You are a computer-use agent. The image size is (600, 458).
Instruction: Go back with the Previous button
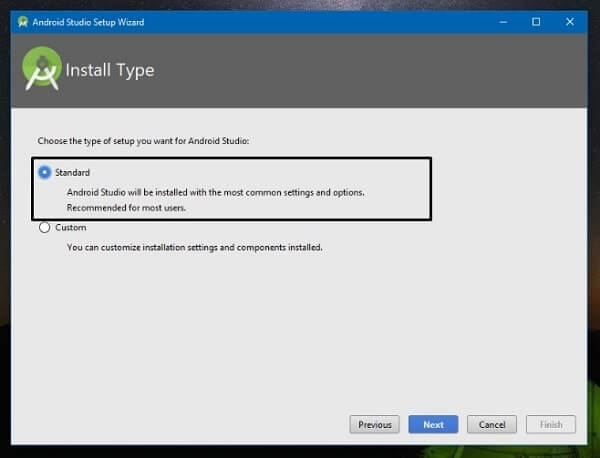tap(375, 424)
